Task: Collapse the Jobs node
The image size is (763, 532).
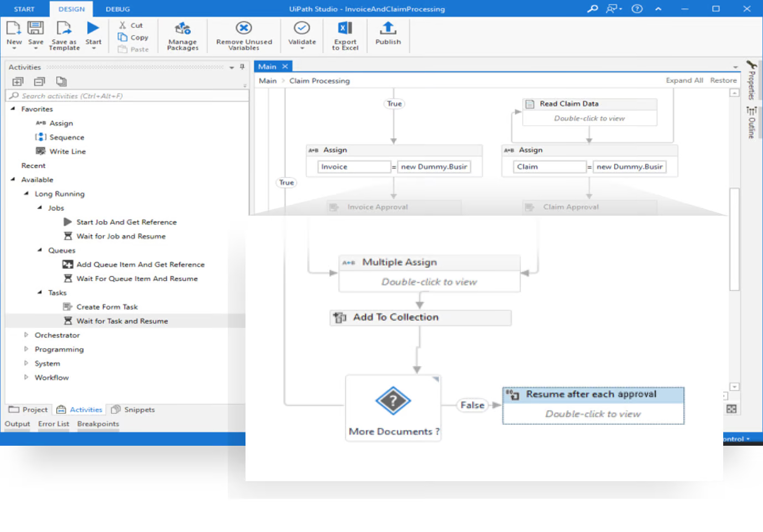Action: pos(39,207)
